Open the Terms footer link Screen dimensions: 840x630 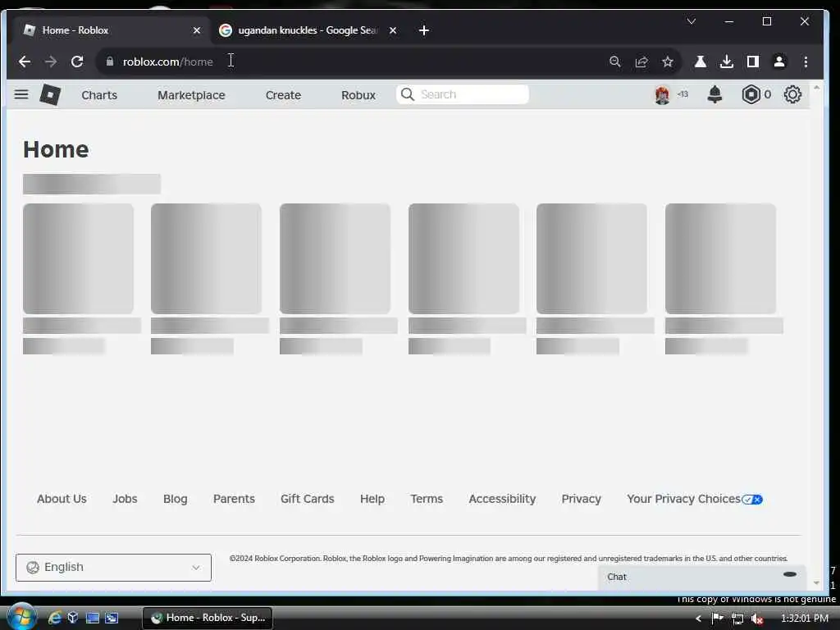tap(427, 499)
